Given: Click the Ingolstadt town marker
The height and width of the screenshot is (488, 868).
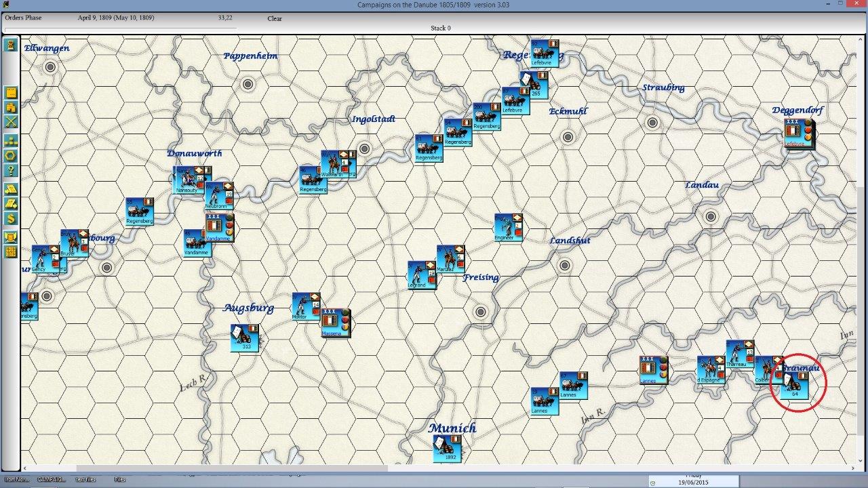Looking at the screenshot, I should (x=364, y=148).
